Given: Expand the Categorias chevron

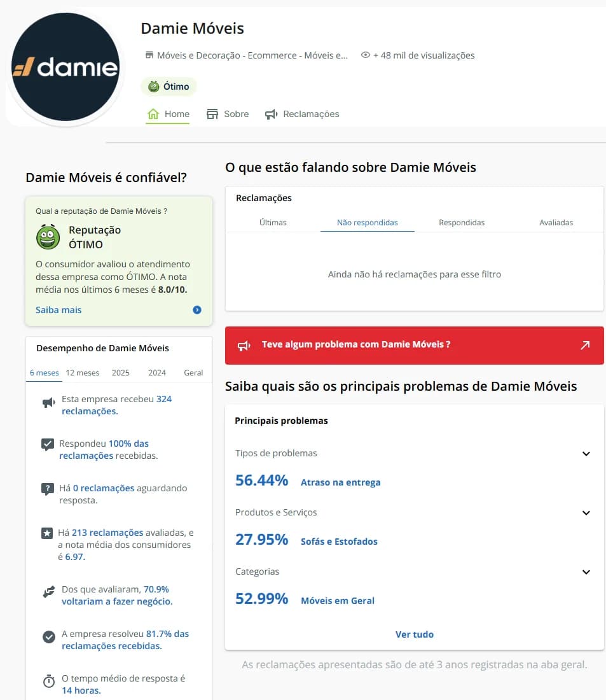Looking at the screenshot, I should tap(586, 572).
